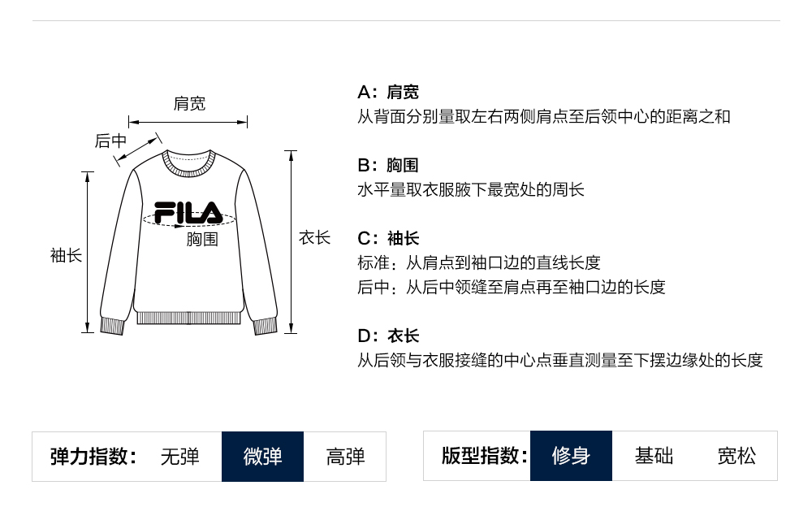The width and height of the screenshot is (812, 520).
Task: Click the ribbed hem of the sweatshirt
Action: (x=189, y=318)
